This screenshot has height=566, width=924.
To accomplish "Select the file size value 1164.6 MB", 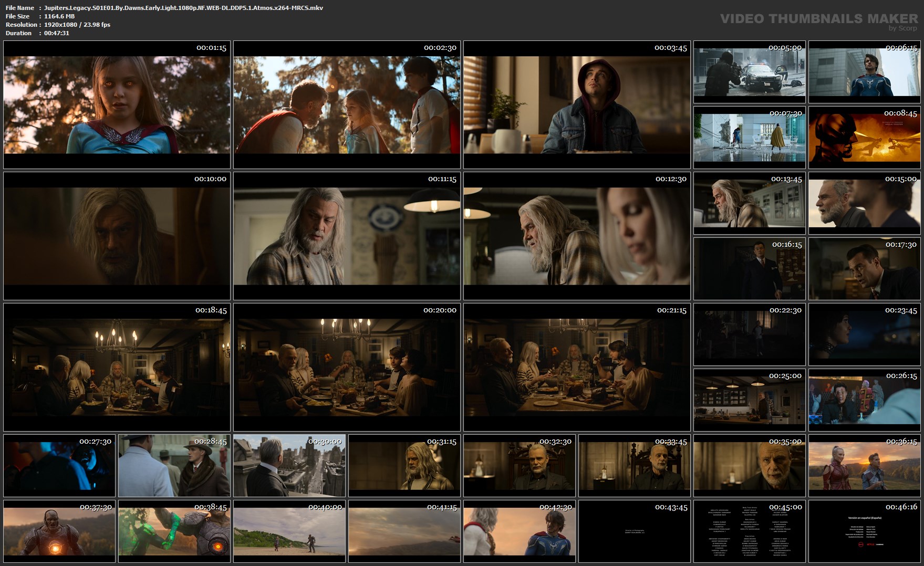I will click(x=59, y=16).
